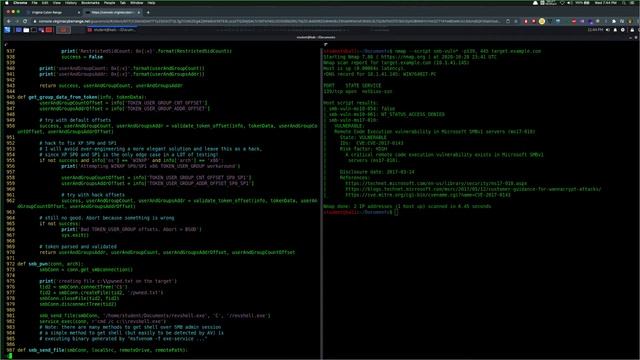
Task: Click the lock screen icon in Kali panel
Action: tap(632, 30)
